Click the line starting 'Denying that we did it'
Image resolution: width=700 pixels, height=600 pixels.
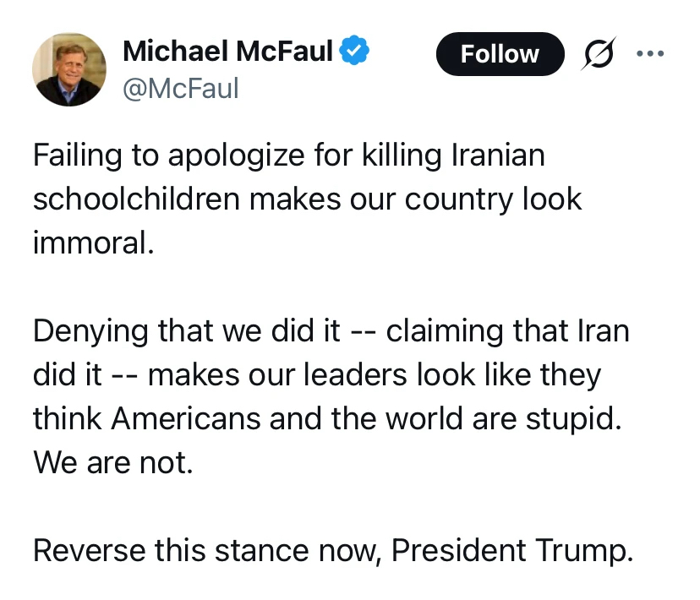point(331,330)
